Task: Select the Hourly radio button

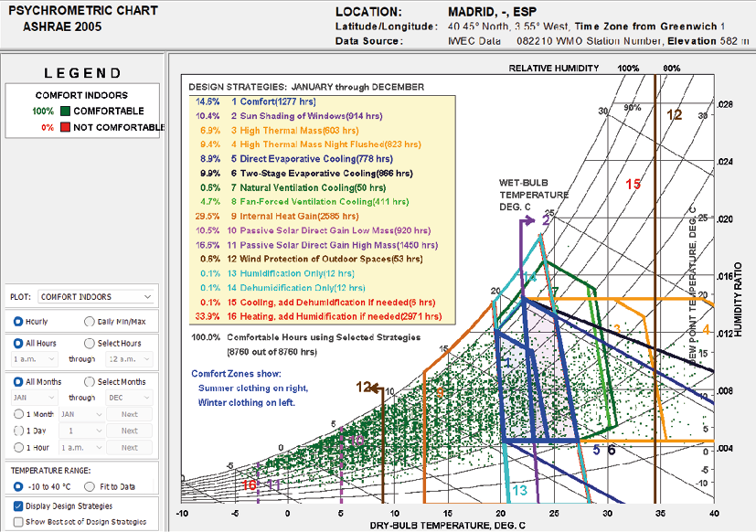Action: [x=18, y=322]
